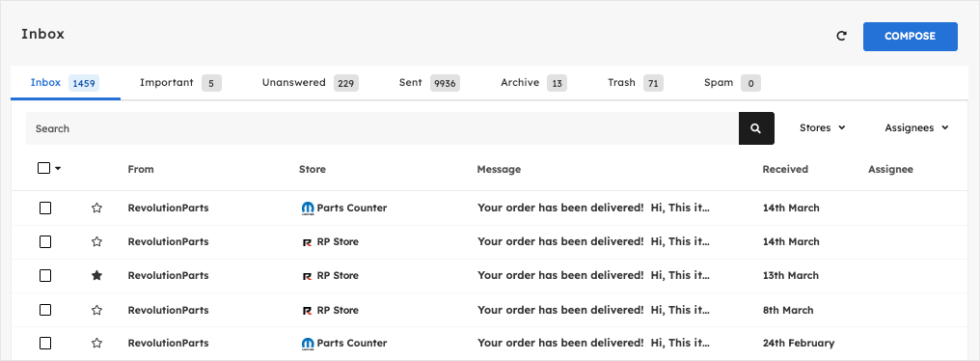Check the 13th March message row
980x361 pixels.
pyautogui.click(x=45, y=275)
